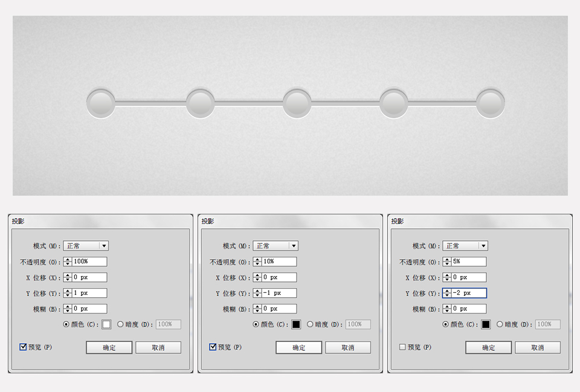The image size is (580, 392).
Task: Click the 不透明度 stepper beside the 100% value
Action: [67, 262]
